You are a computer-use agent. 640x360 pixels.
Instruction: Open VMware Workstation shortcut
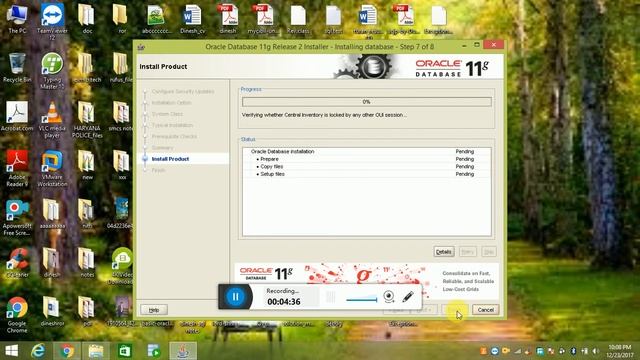52,168
